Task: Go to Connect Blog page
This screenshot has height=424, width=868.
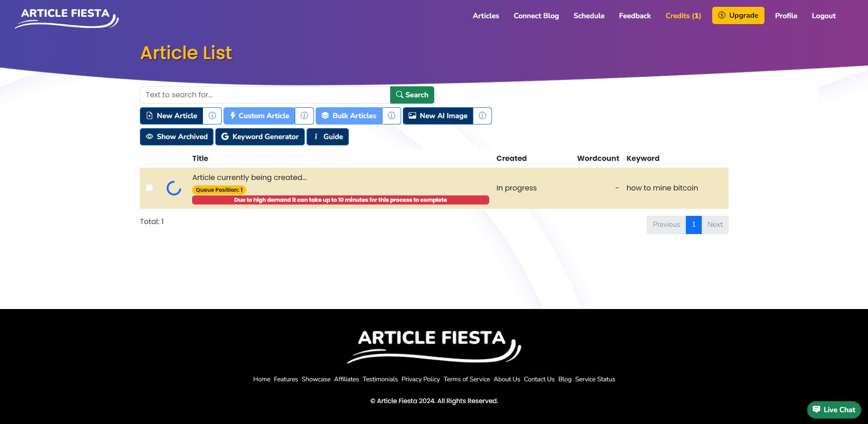Action: pos(536,16)
